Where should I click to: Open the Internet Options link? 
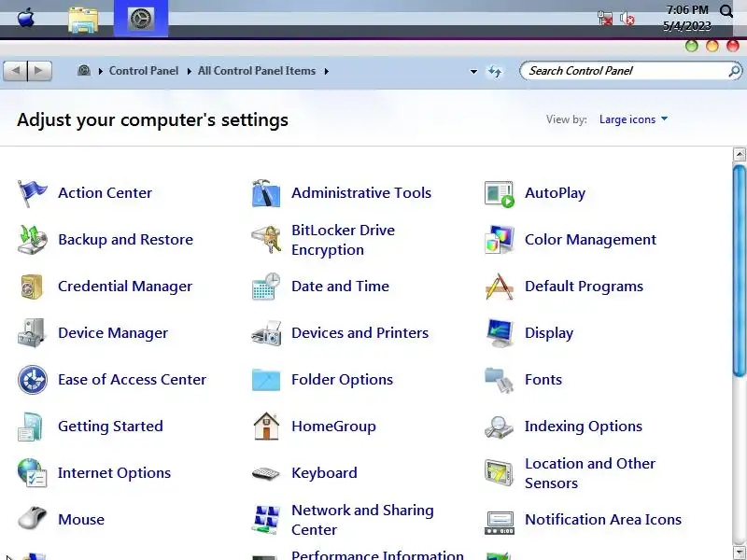coord(114,473)
